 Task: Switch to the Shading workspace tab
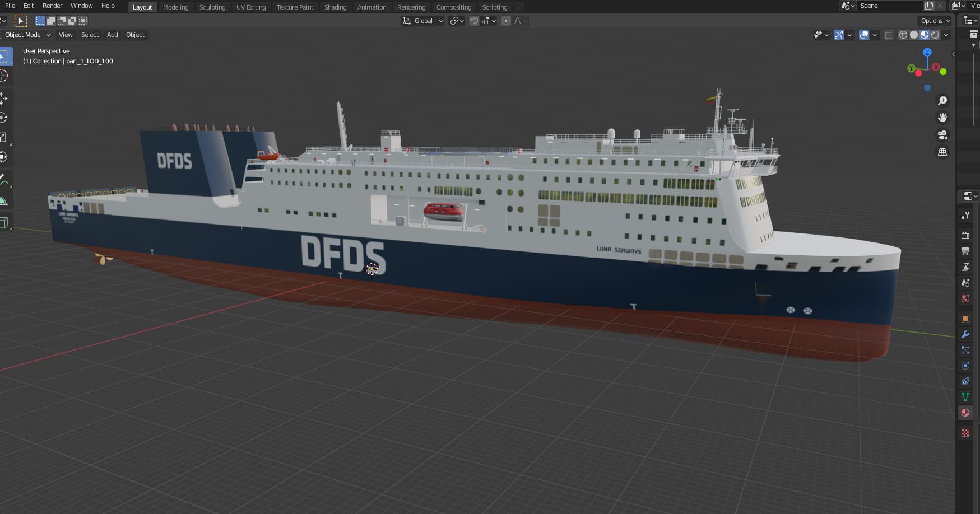tap(335, 7)
